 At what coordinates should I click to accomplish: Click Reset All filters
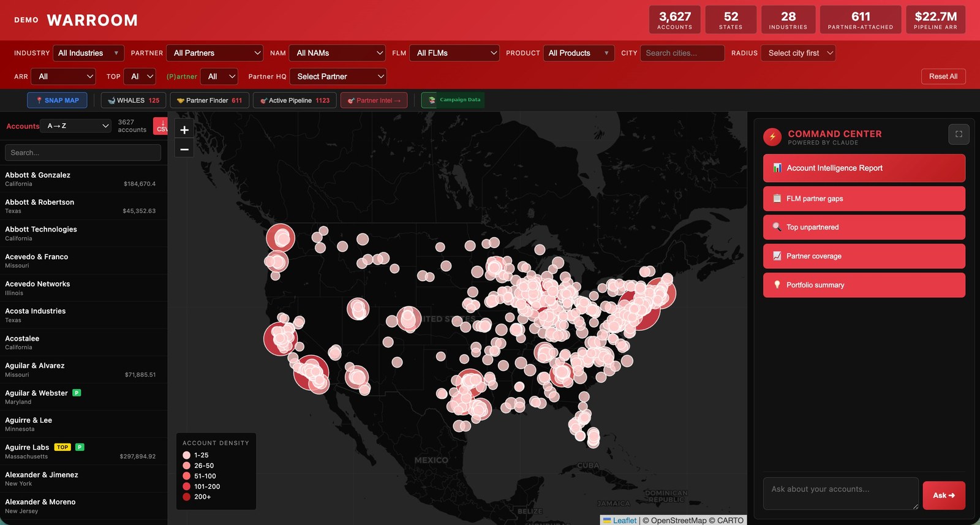click(x=943, y=77)
